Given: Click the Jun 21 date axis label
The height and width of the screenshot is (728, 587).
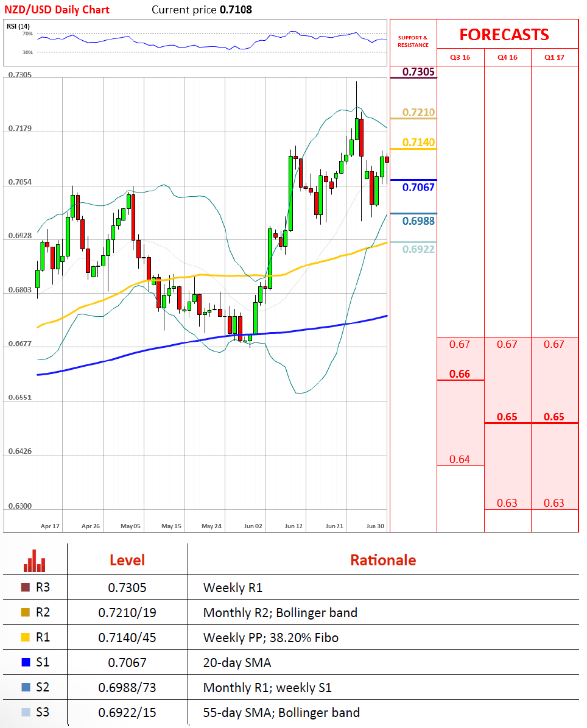Looking at the screenshot, I should pos(334,526).
